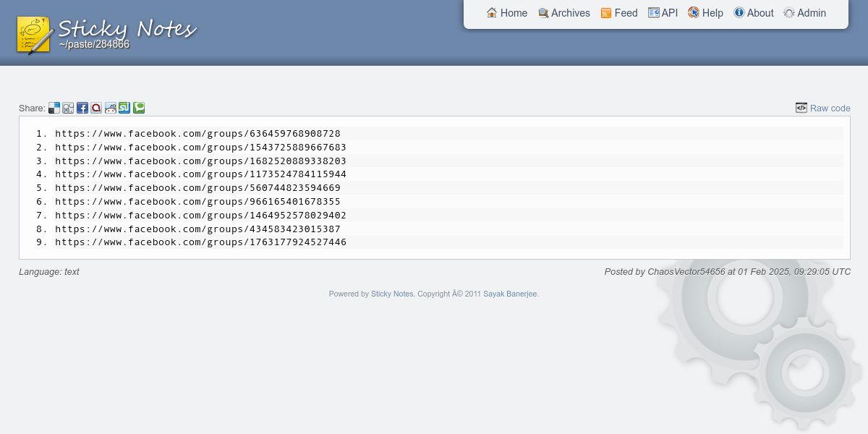Click the ~/paste/284866 path text
Screen dimensions: 868x434
(x=95, y=45)
